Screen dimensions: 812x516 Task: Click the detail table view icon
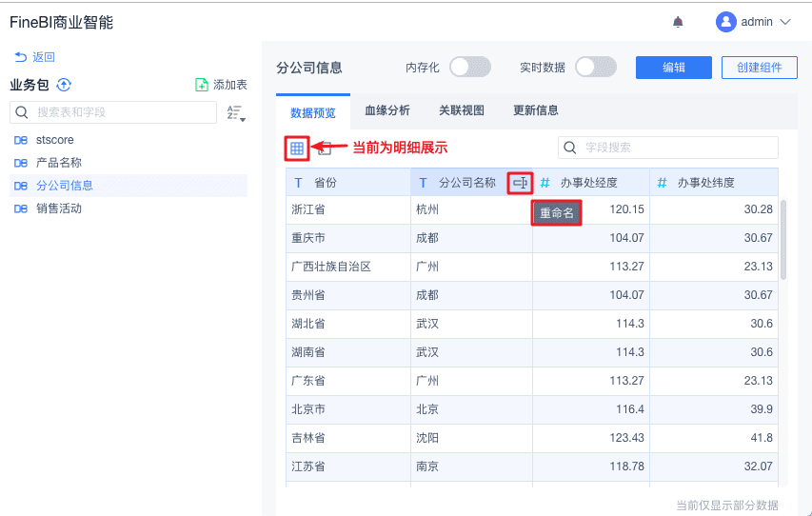[x=297, y=148]
